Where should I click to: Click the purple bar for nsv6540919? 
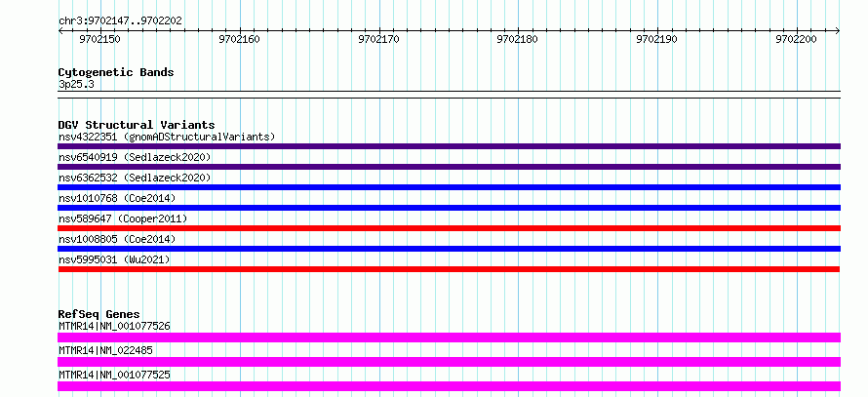click(x=449, y=167)
